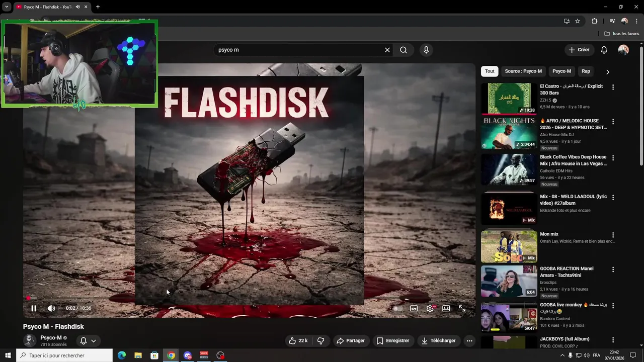Open Chrome three-dot menu
The height and width of the screenshot is (362, 644).
point(636,21)
